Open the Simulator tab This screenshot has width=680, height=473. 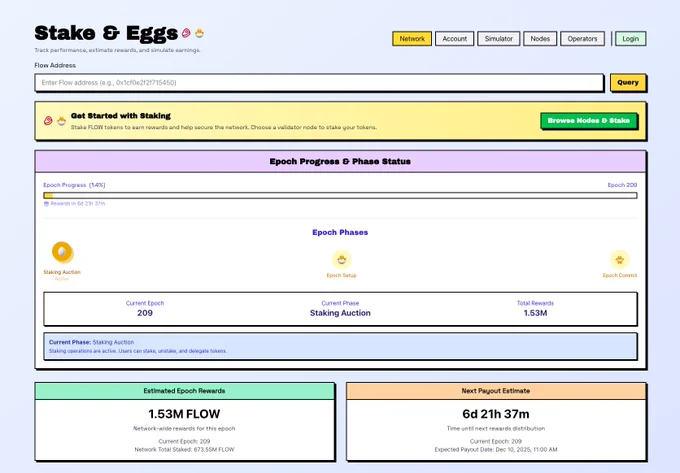pyautogui.click(x=498, y=39)
